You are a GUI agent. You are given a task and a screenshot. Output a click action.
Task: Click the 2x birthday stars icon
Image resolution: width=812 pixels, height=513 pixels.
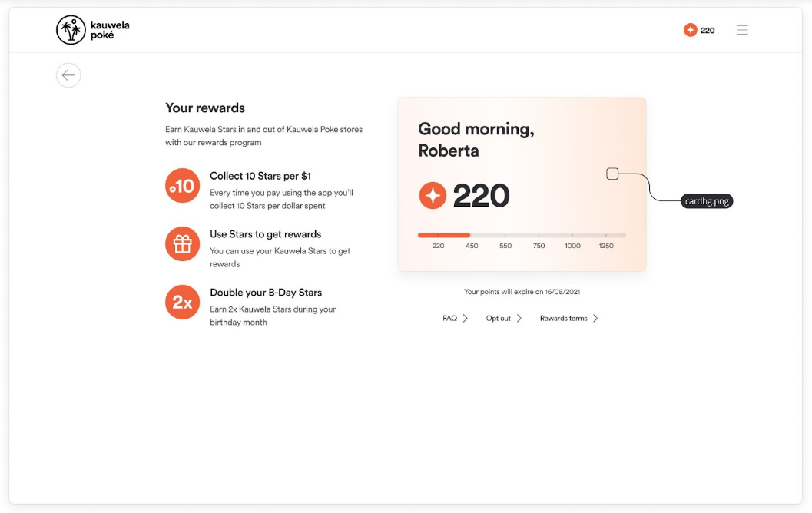click(x=182, y=303)
